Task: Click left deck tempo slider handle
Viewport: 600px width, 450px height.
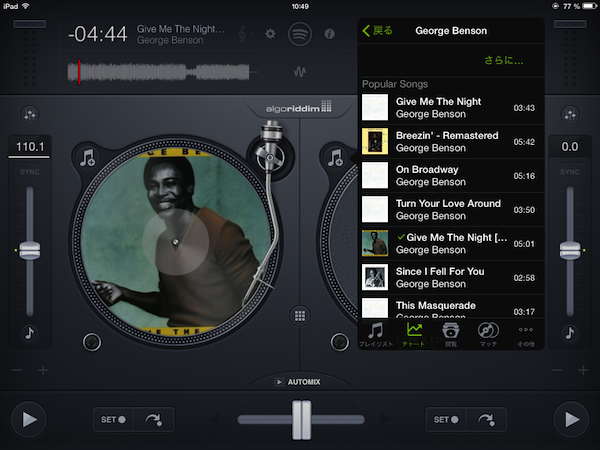Action: coord(30,250)
